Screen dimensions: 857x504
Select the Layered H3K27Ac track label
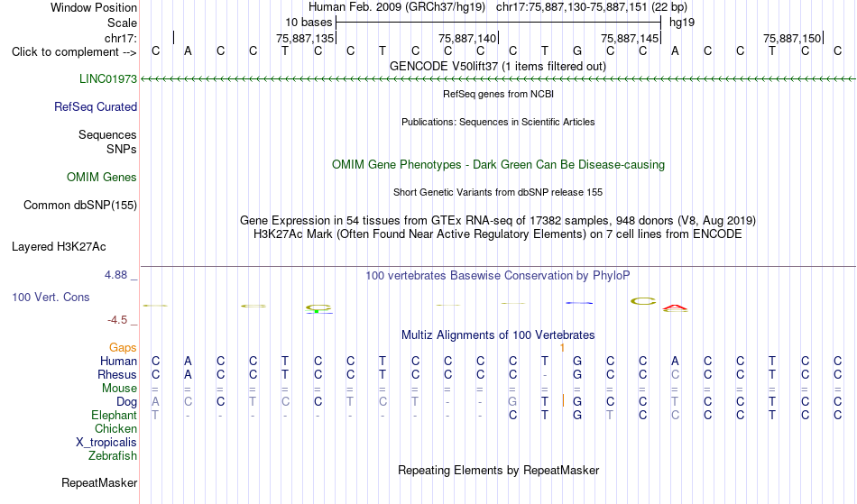(59, 247)
